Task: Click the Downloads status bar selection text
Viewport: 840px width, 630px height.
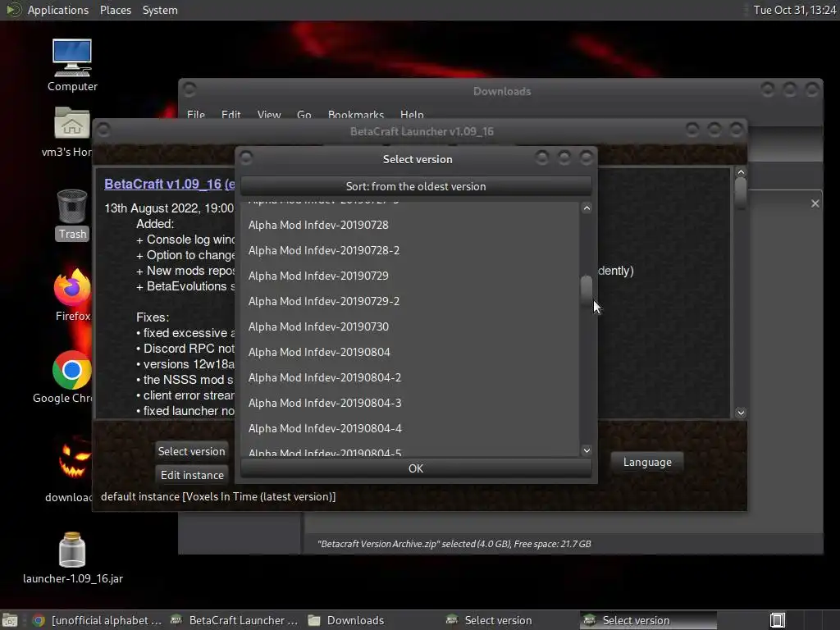Action: click(454, 544)
